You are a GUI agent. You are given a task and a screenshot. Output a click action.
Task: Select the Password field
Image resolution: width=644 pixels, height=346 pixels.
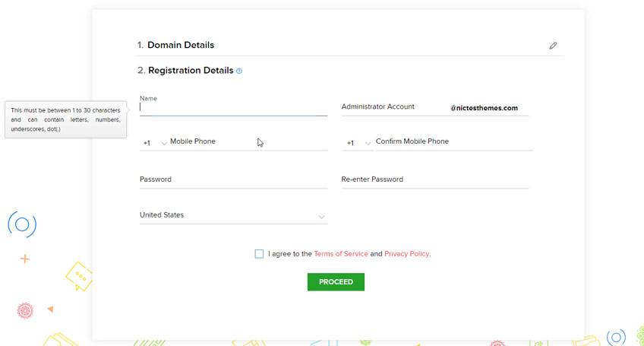233,179
